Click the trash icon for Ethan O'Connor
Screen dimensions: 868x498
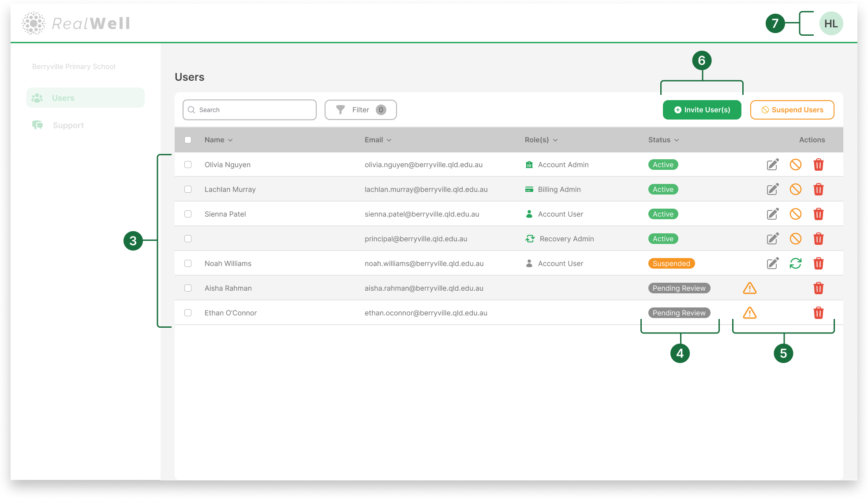tap(819, 313)
